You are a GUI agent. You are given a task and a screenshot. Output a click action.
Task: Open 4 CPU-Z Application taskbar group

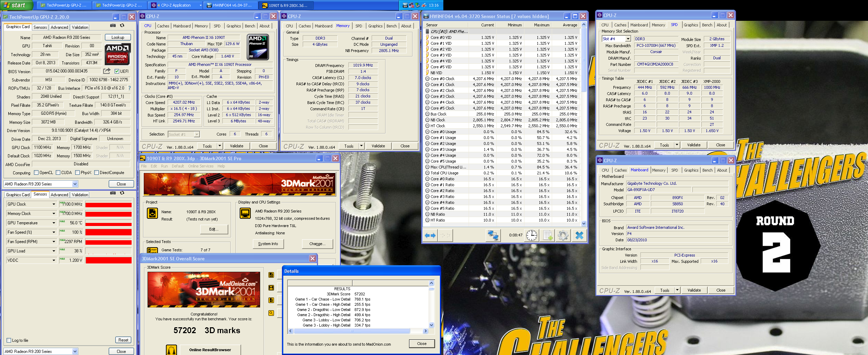176,5
